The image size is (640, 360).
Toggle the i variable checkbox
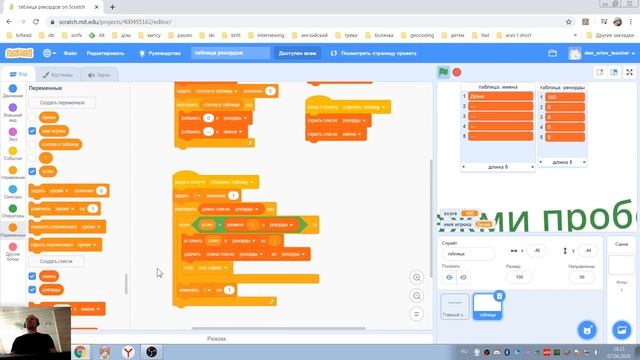32,158
